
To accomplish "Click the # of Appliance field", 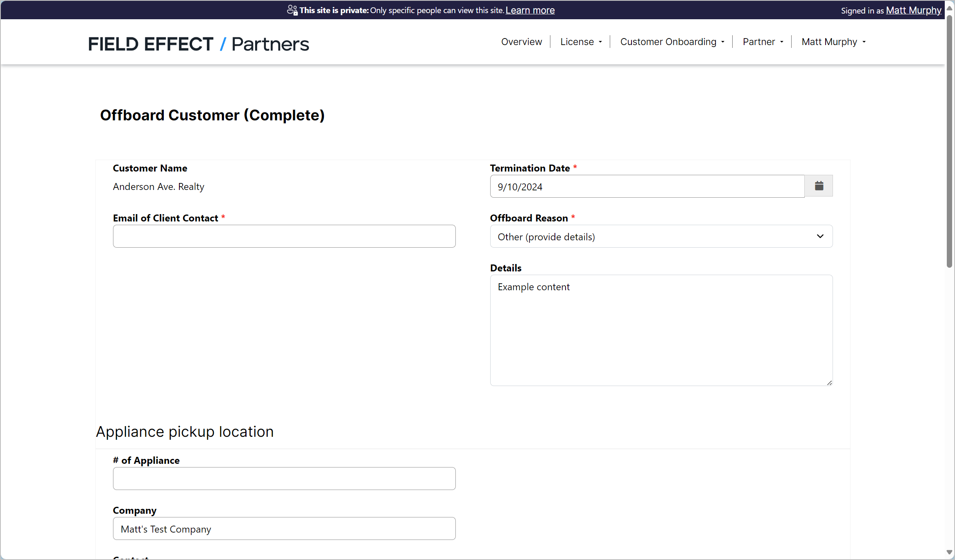I will (284, 479).
